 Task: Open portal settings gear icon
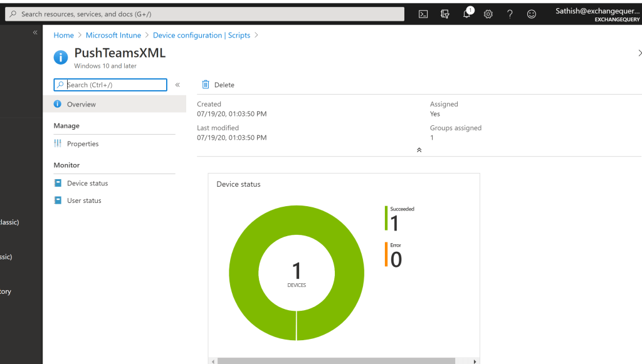click(488, 14)
